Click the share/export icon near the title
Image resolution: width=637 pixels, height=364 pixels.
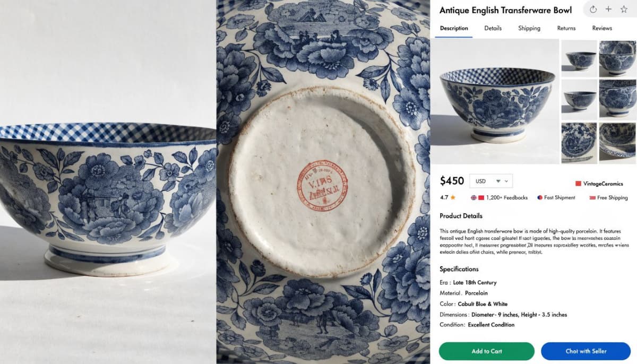point(593,9)
